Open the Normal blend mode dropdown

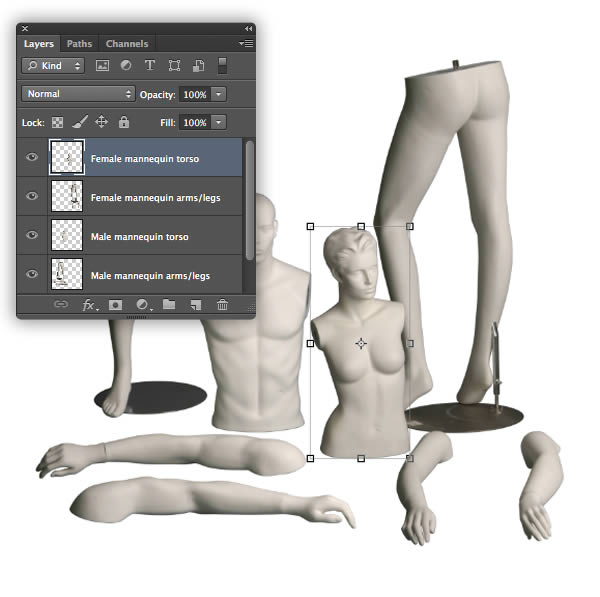[x=78, y=94]
